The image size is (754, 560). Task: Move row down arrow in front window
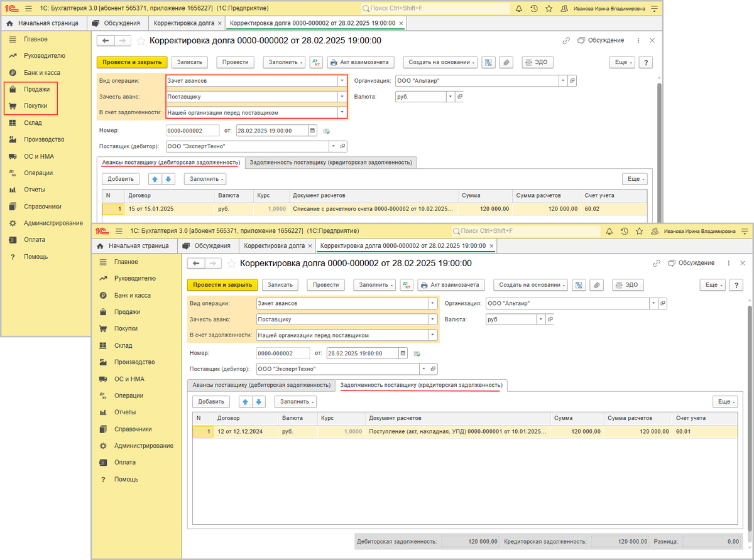[259, 401]
